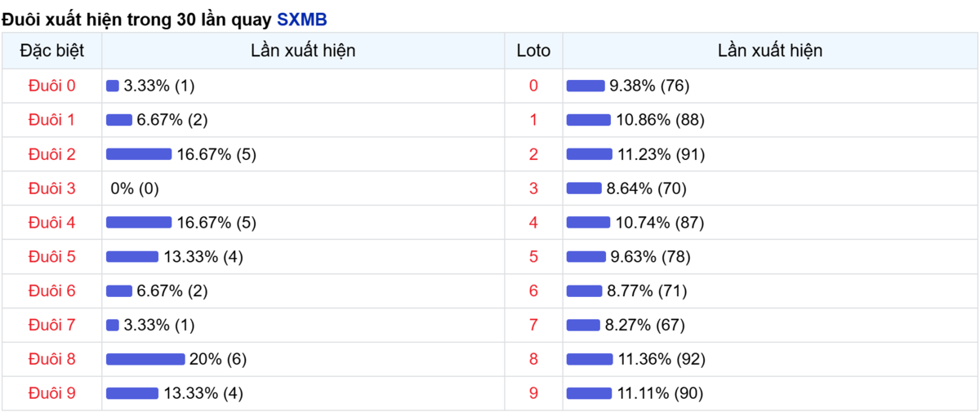The image size is (980, 412).
Task: Click the 8.27% (67) value text
Action: click(x=644, y=325)
